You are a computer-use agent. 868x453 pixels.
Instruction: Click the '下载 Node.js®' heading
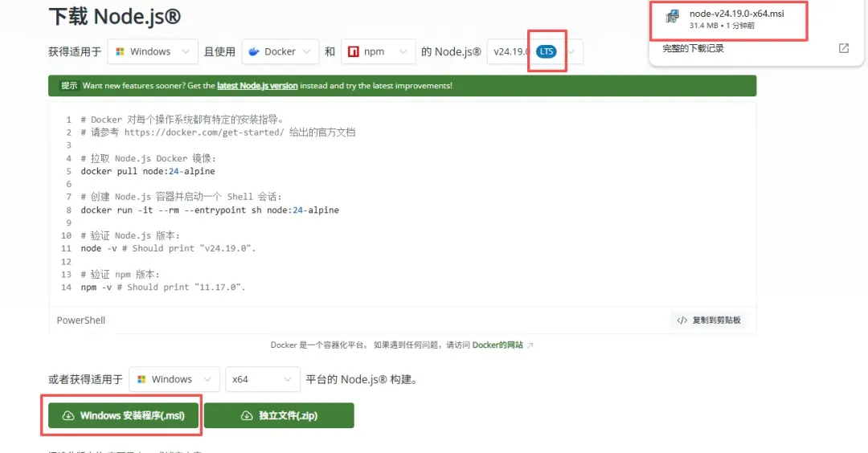[115, 17]
